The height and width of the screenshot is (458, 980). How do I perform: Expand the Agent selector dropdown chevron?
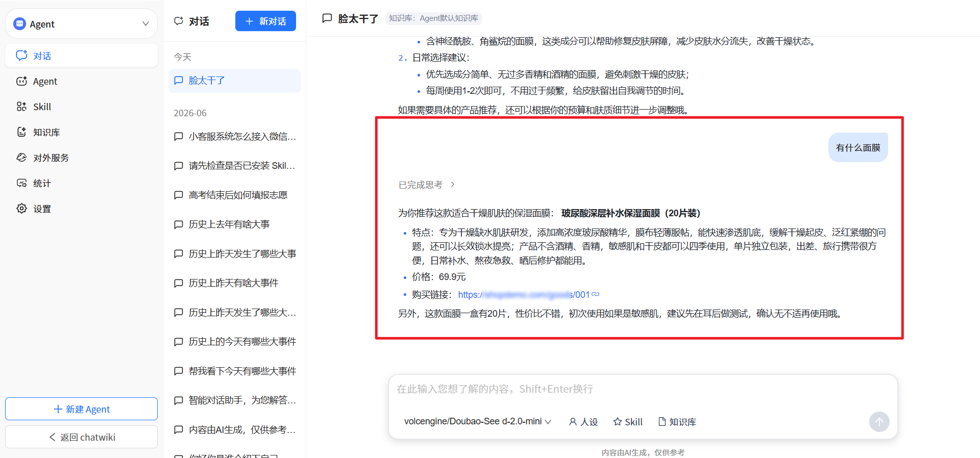(145, 23)
